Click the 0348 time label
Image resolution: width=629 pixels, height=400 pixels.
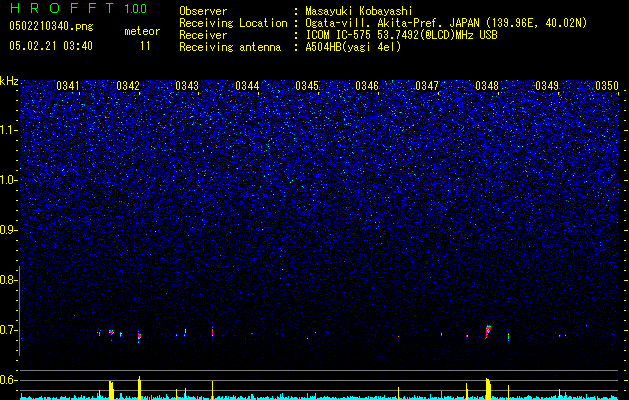tap(487, 86)
